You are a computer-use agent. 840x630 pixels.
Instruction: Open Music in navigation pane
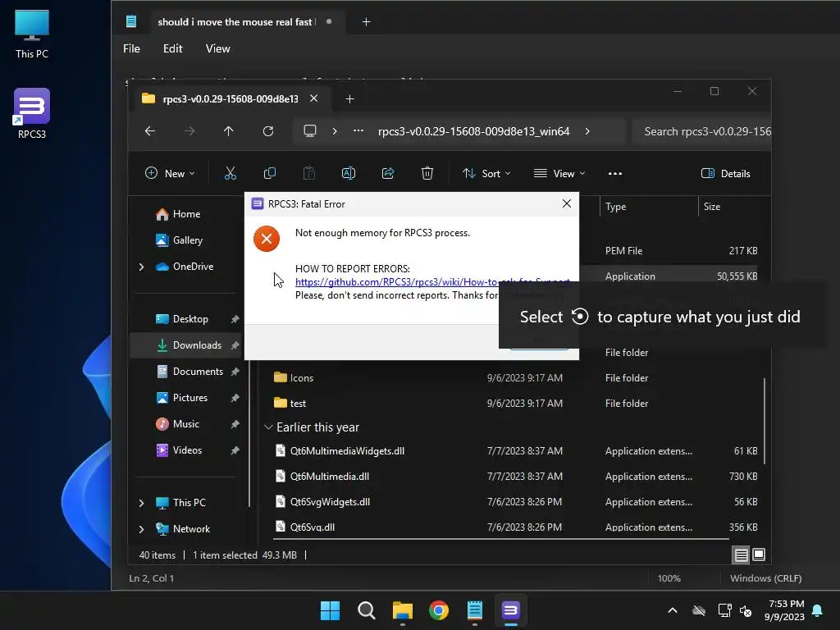177,424
